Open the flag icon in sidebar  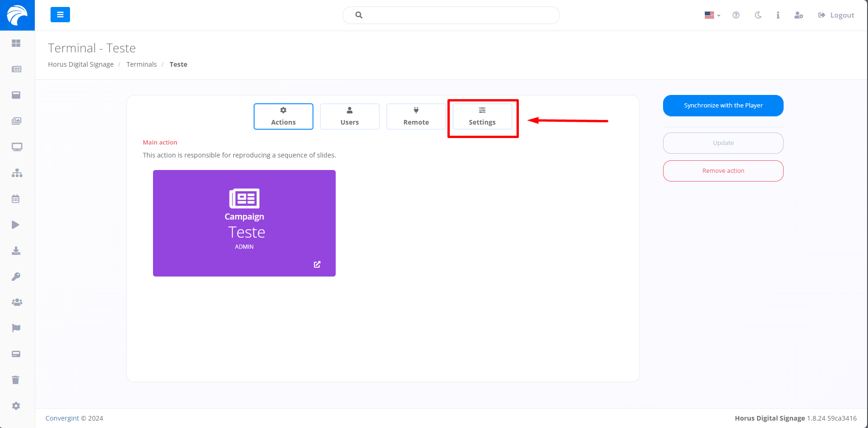tap(16, 328)
